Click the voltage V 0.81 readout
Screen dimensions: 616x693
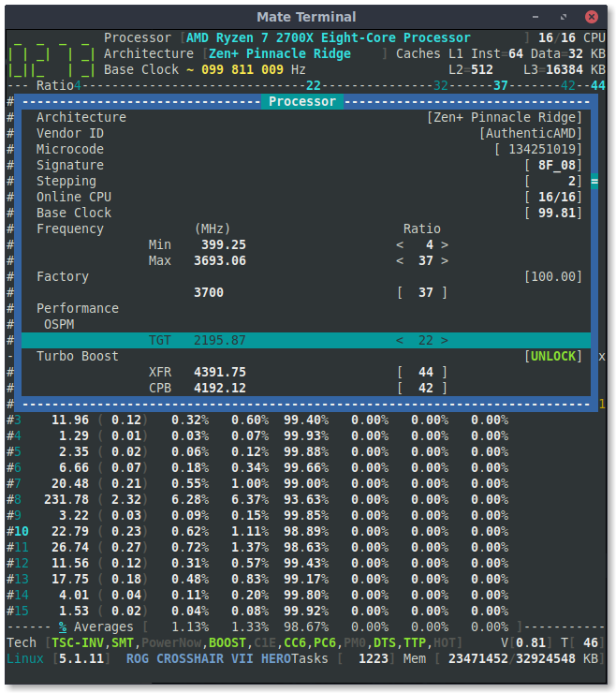[x=527, y=642]
